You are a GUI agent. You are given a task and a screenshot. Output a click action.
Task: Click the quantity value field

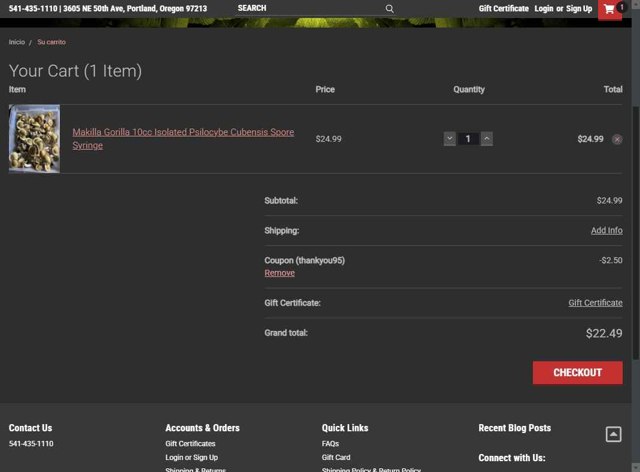tap(468, 139)
